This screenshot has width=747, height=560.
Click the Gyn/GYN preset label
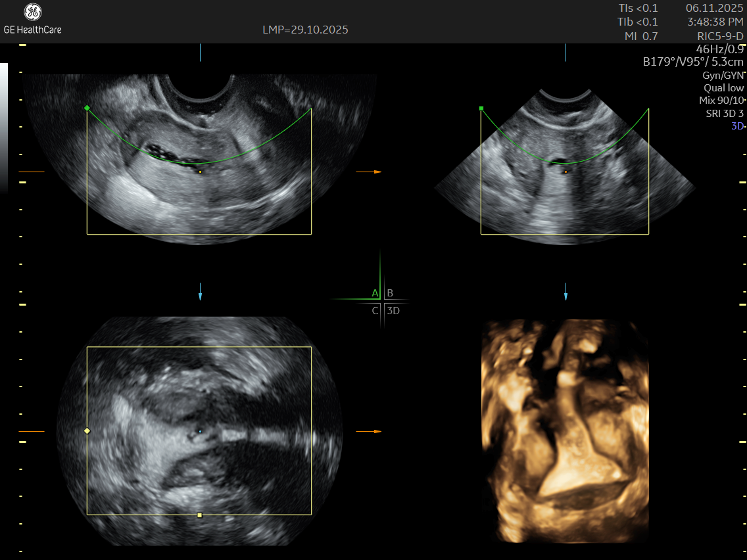coord(723,76)
